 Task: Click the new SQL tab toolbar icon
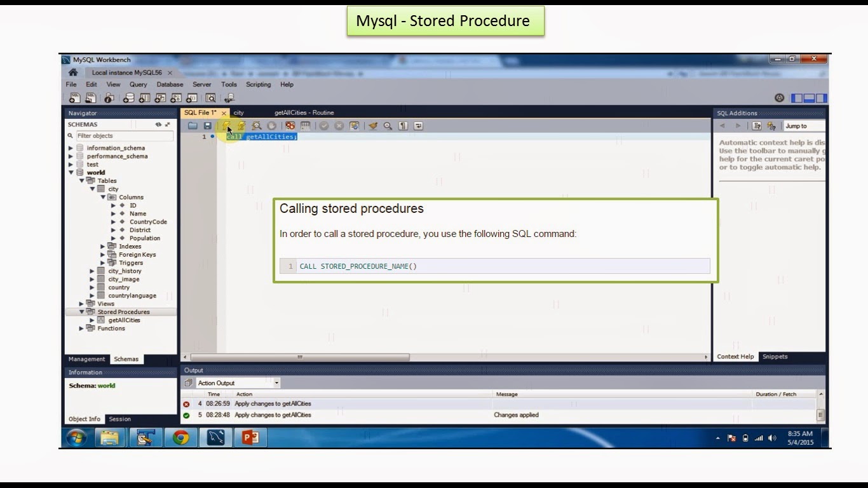(x=75, y=98)
